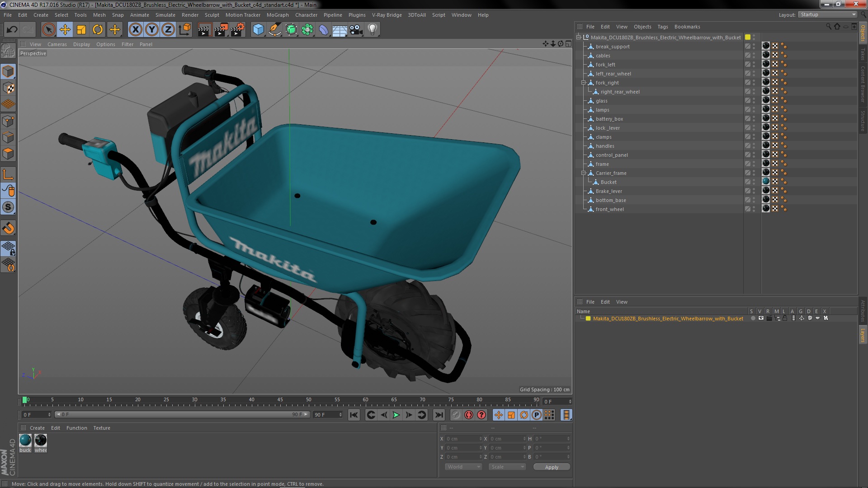Click the Array/MoGraph green icon

coord(307,30)
